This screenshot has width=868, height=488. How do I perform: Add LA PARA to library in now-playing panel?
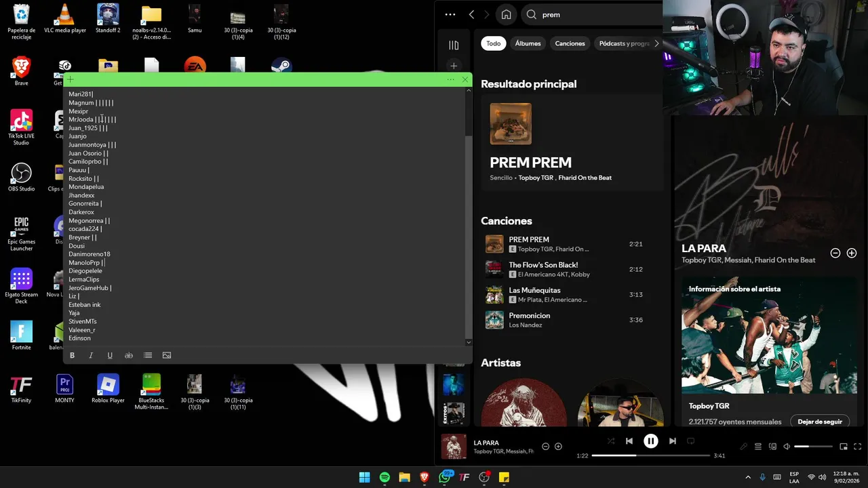tap(852, 253)
